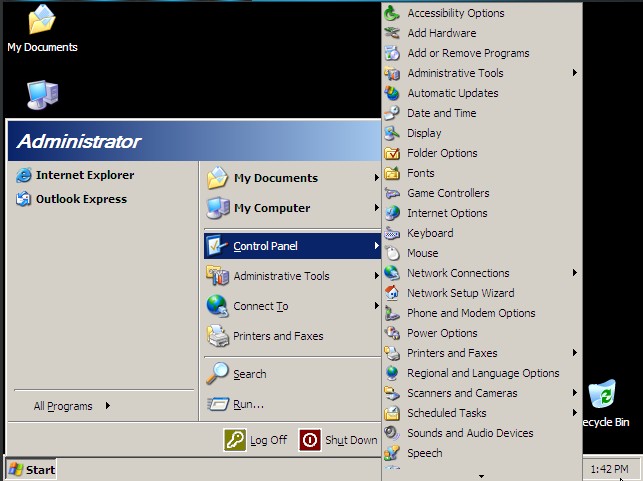Click the Game Controllers label
The height and width of the screenshot is (481, 643).
click(x=448, y=193)
